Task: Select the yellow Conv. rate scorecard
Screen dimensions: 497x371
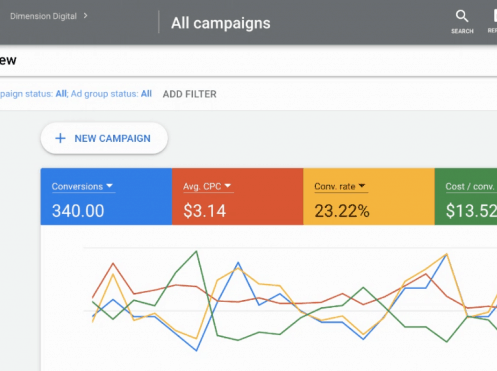Action: pos(369,196)
